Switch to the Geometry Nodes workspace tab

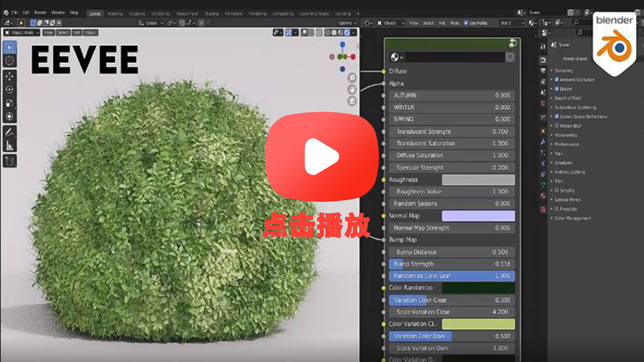click(x=314, y=14)
